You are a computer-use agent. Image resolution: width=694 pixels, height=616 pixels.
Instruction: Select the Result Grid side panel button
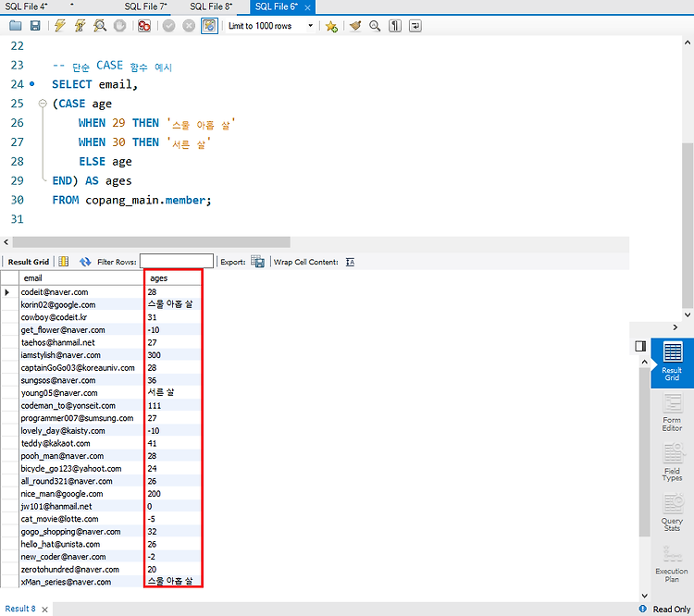(x=672, y=363)
